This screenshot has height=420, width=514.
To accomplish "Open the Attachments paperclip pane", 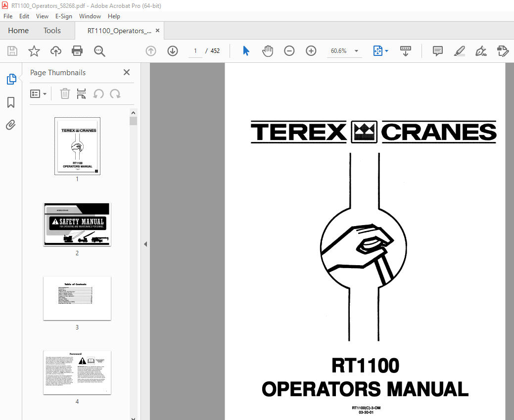I will click(11, 125).
